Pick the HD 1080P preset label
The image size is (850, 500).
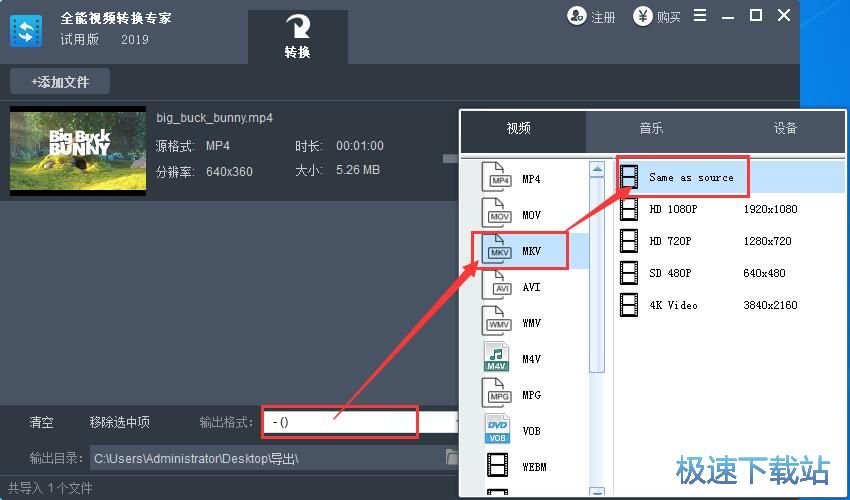[x=673, y=209]
